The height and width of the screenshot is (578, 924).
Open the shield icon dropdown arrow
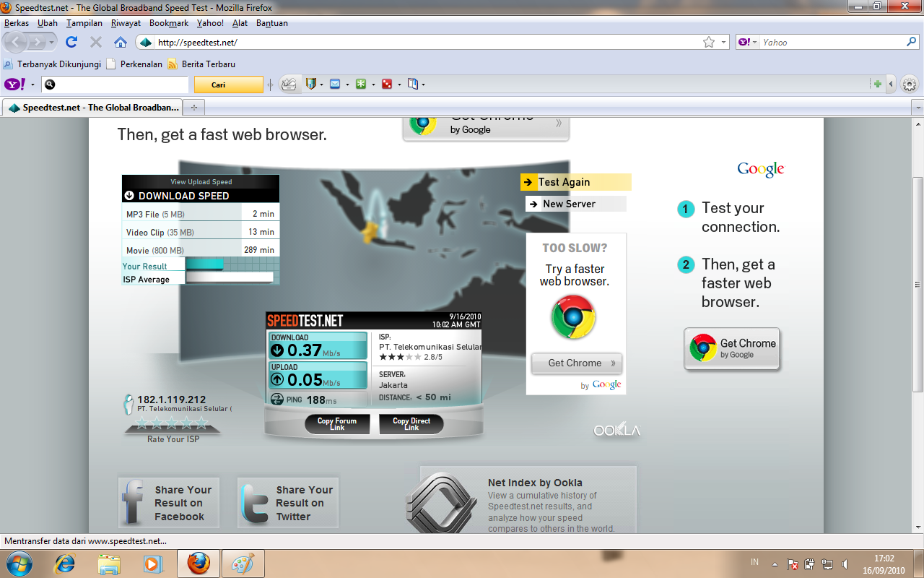(x=321, y=85)
